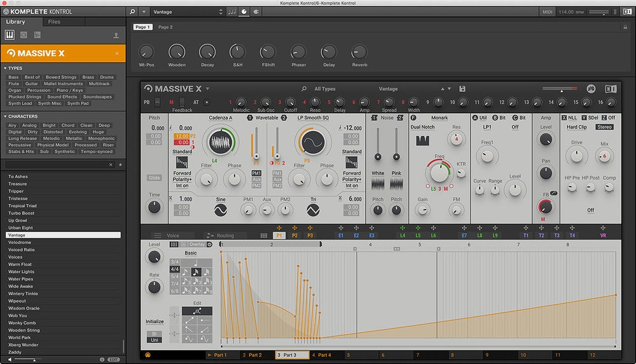
Task: Open the scale and arp notes icon
Action: point(232,12)
